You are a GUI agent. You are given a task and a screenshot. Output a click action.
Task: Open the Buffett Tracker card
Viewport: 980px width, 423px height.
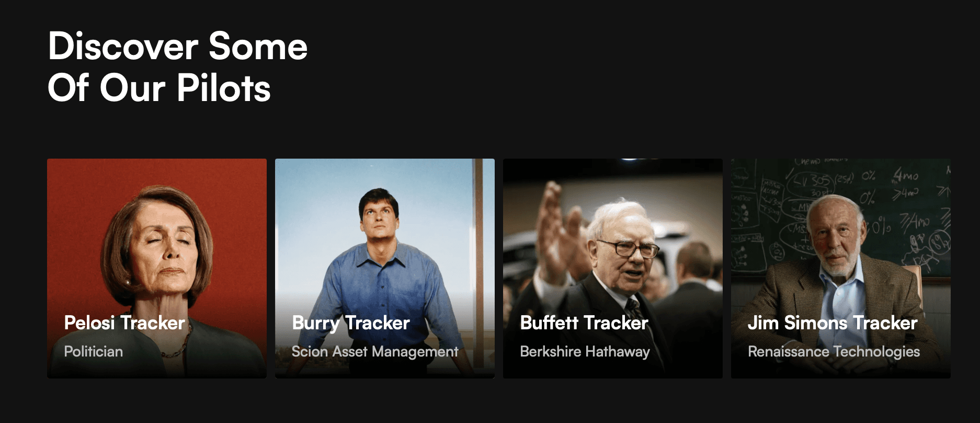coord(613,268)
